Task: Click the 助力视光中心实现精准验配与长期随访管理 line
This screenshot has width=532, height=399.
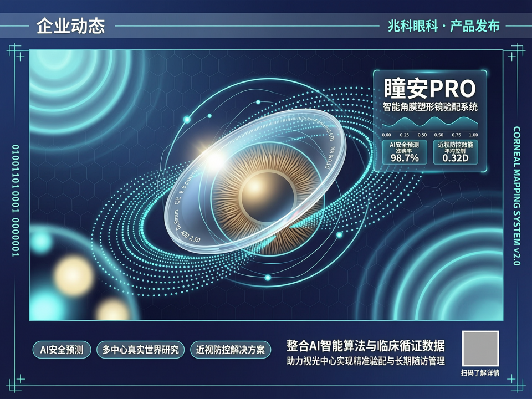Action: pos(366,361)
